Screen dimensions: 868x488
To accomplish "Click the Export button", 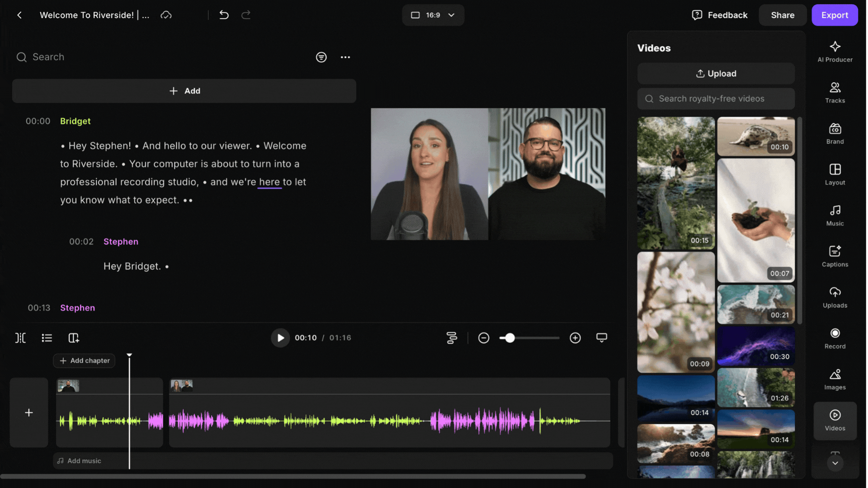I will 834,15.
